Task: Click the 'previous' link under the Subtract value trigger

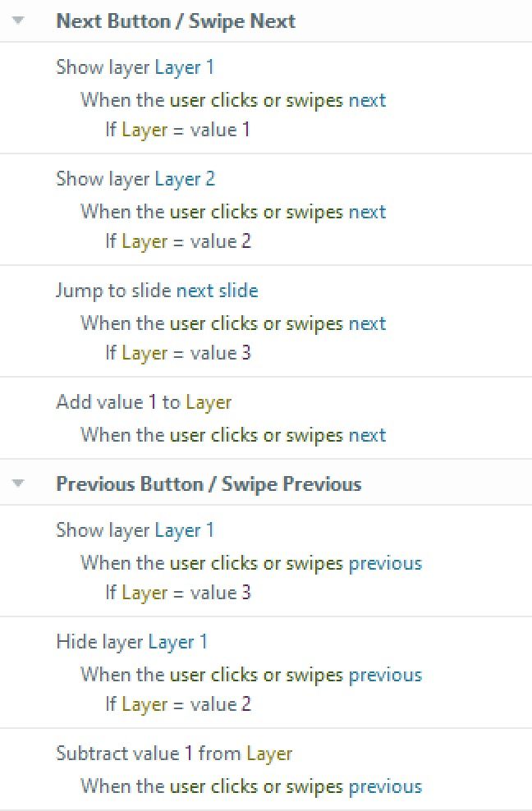Action: [x=385, y=786]
